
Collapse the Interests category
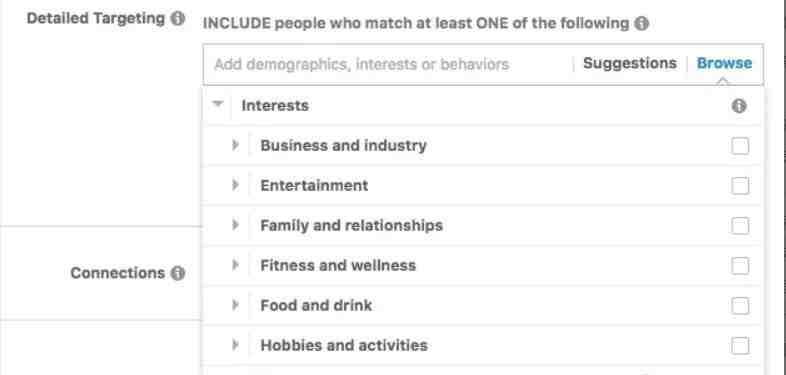coord(218,105)
